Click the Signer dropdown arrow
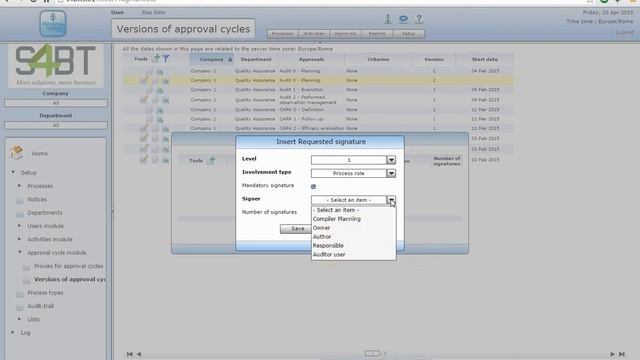 click(x=391, y=200)
